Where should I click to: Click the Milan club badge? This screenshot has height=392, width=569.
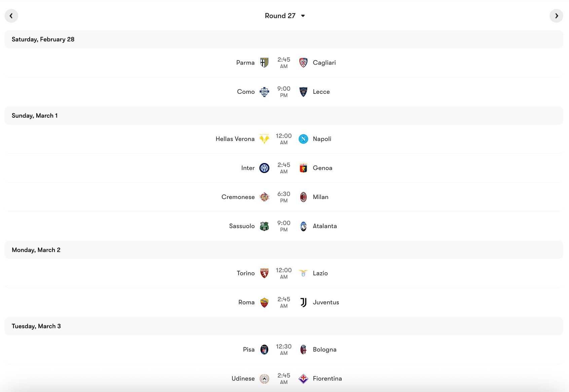point(303,197)
